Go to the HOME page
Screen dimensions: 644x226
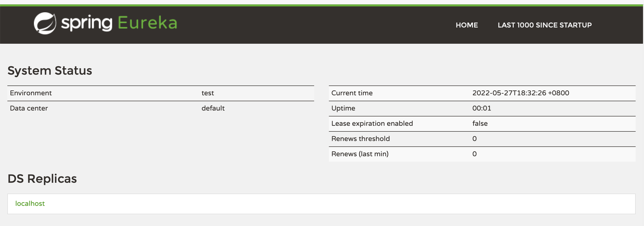point(467,25)
